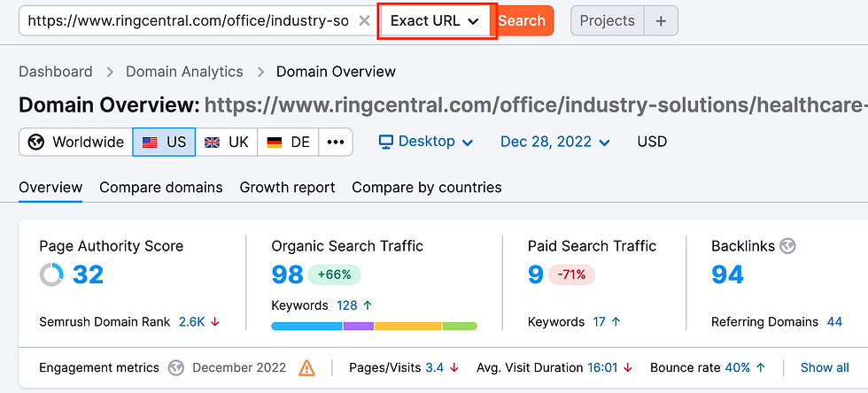Open Backlinks value 94
Image resolution: width=868 pixels, height=393 pixels.
click(727, 274)
